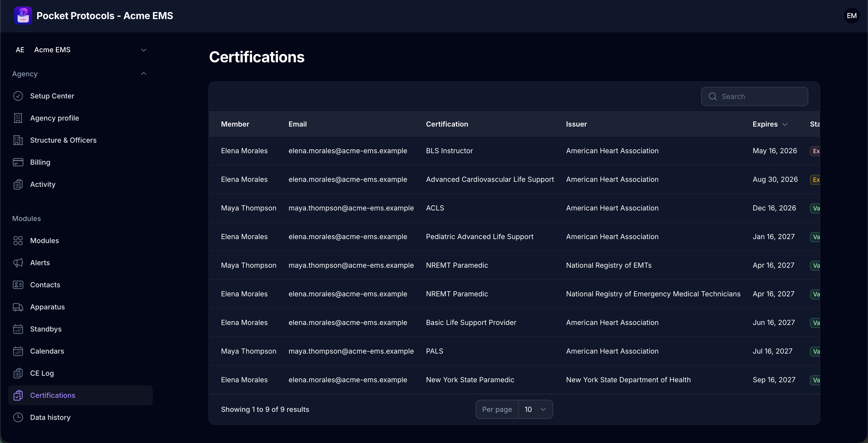Screen dimensions: 868x443
Task: Click the Billing card icon
Action: click(18, 162)
